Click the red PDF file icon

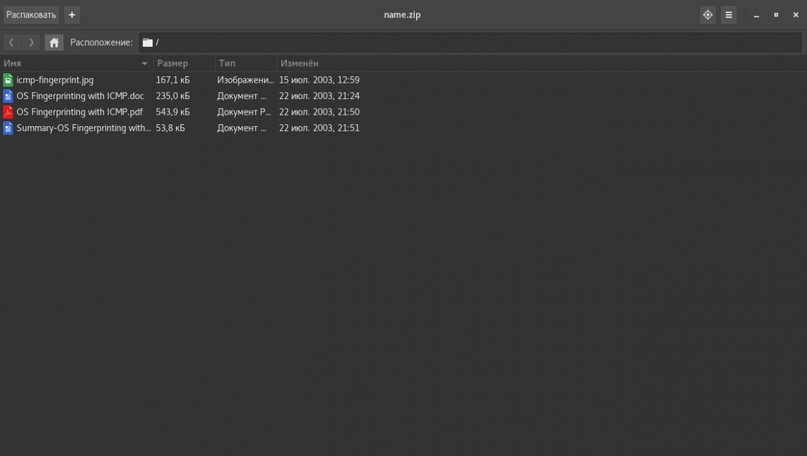click(x=8, y=112)
